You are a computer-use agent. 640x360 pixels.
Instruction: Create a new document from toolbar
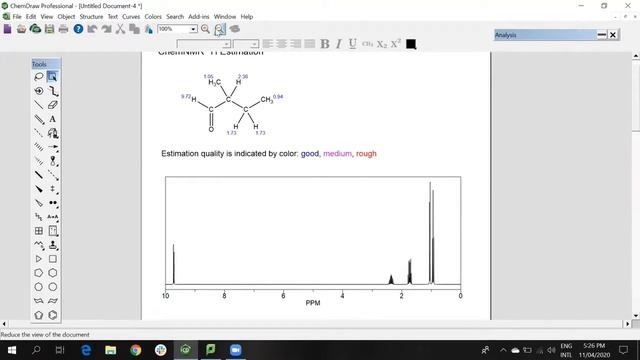pyautogui.click(x=7, y=29)
